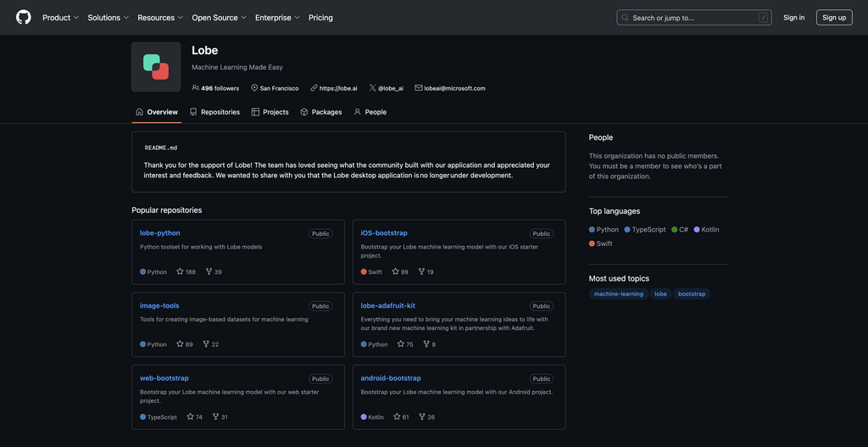Click the San Francisco location text

[x=279, y=88]
